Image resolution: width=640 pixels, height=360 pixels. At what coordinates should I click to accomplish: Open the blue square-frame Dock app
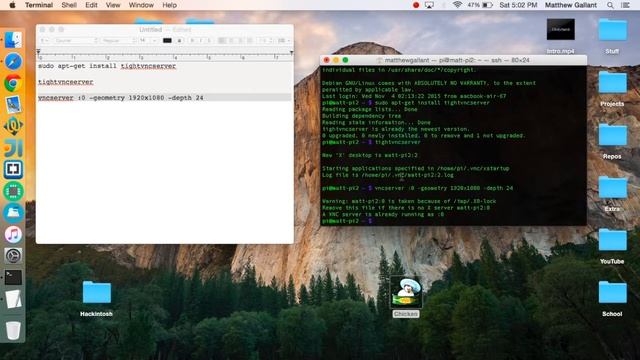click(13, 169)
